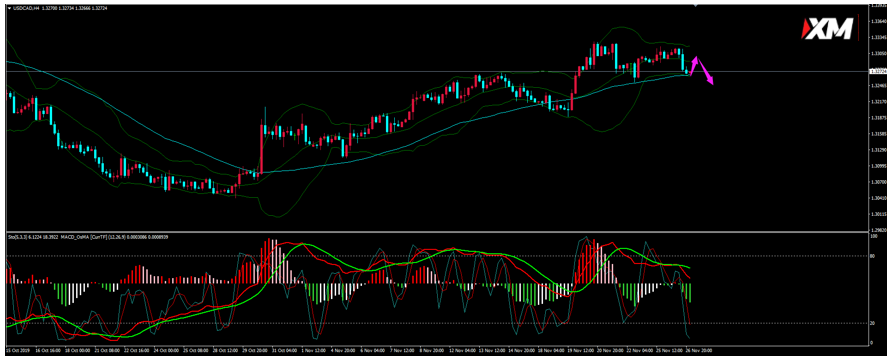Click the 26 Nov 20:00 time axis label
Screen dimensions: 893x363
(x=698, y=349)
